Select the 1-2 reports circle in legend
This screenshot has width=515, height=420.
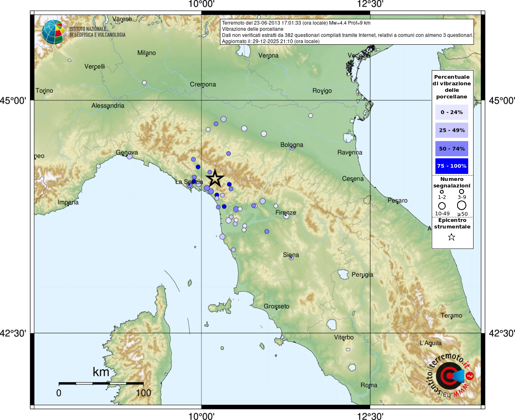[x=442, y=192]
